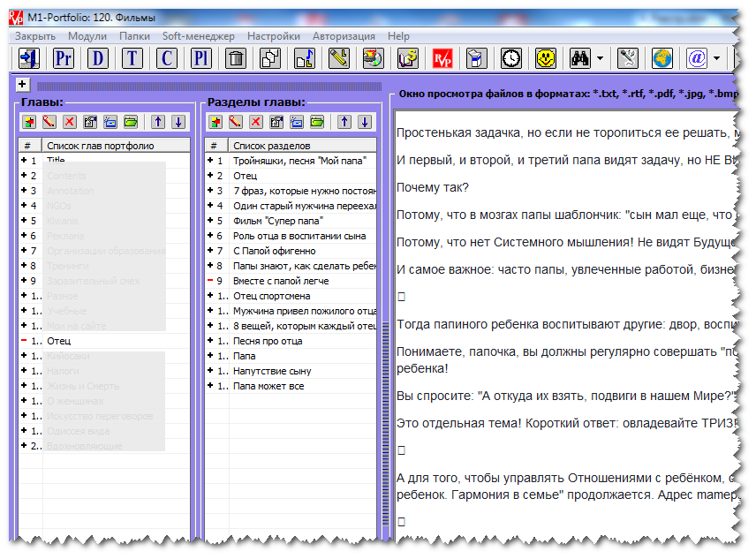Click the line starting Почему так? in viewer
Screen dimensions: 756x559
coord(432,187)
